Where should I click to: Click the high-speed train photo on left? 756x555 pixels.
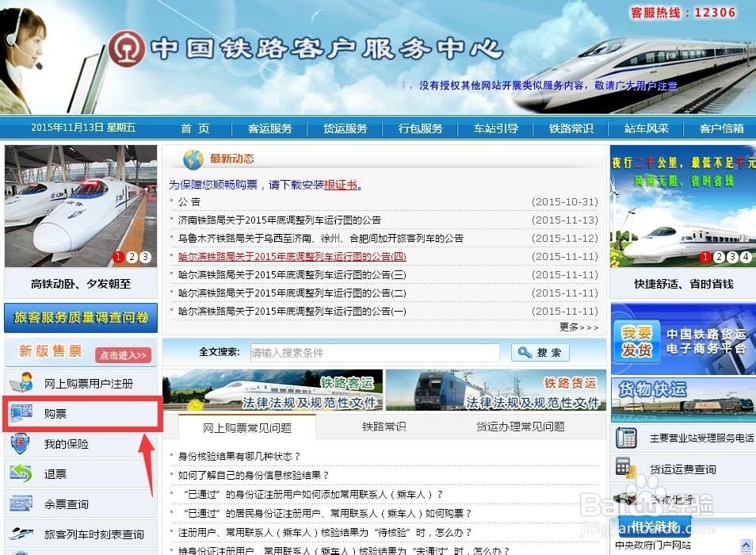[81, 206]
